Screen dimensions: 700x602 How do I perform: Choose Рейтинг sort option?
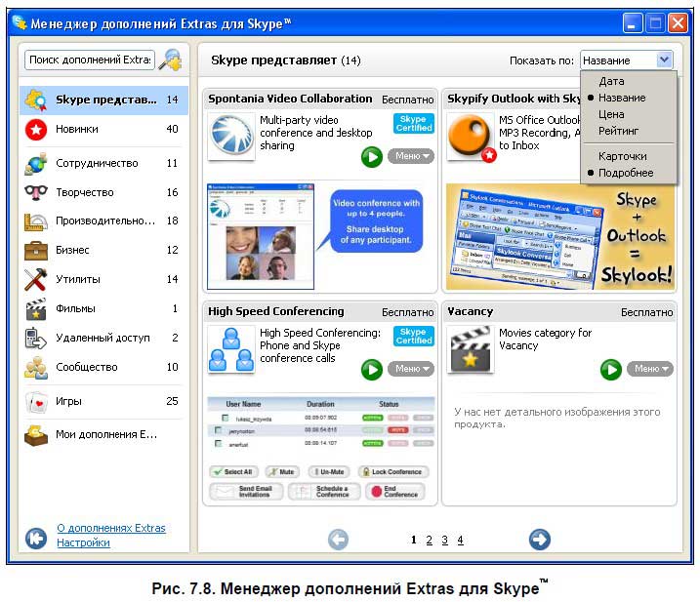(x=618, y=131)
